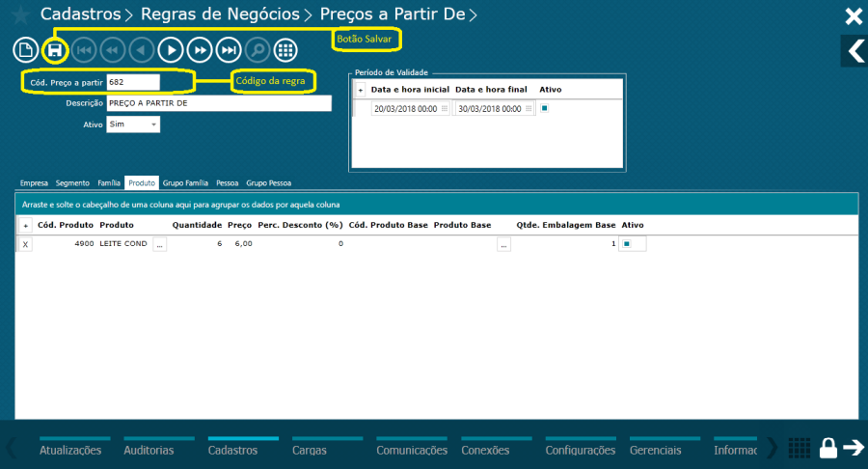
Task: Click the Cód. Preço a partir field
Action: pos(133,82)
